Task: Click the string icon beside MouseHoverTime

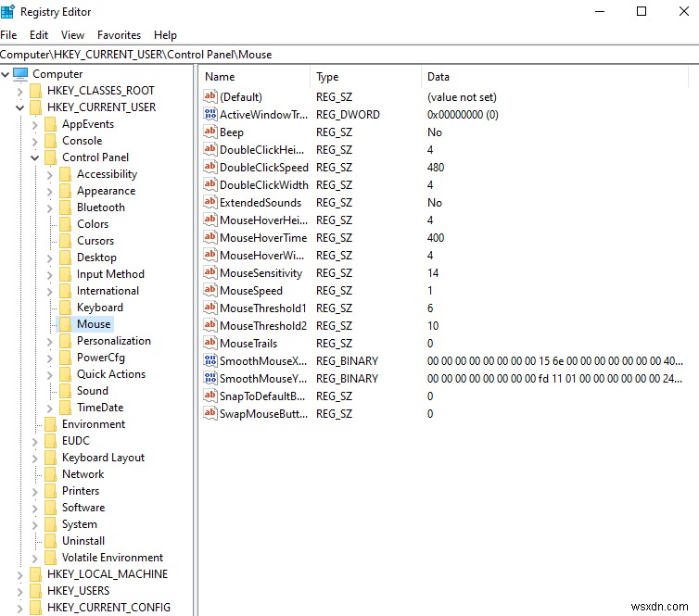Action: pos(210,237)
